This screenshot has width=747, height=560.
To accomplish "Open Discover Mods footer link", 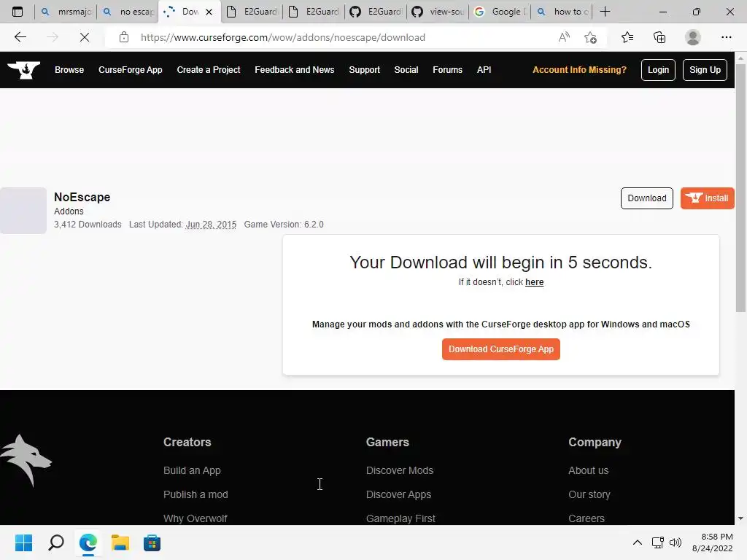I will pyautogui.click(x=400, y=470).
